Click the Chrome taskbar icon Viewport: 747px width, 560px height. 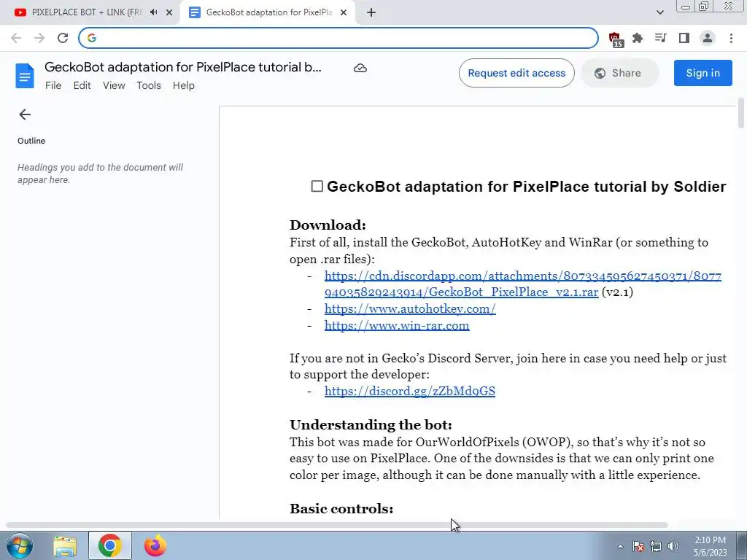pyautogui.click(x=110, y=545)
